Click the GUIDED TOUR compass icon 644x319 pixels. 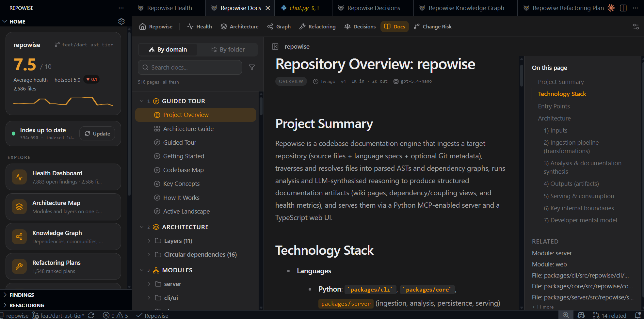pos(156,101)
